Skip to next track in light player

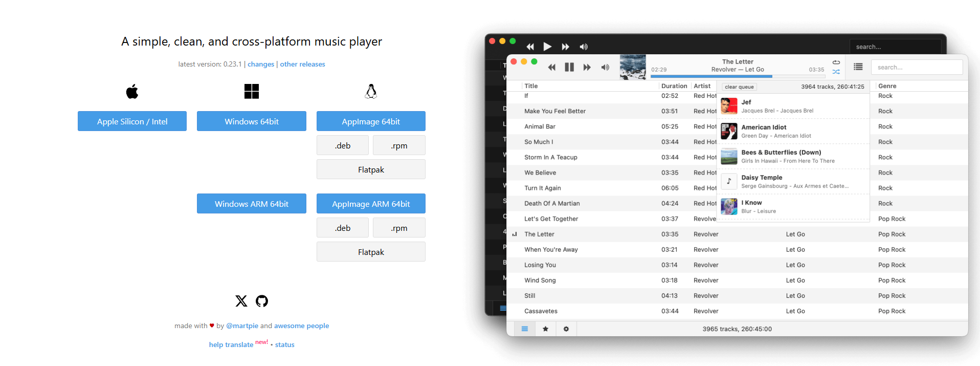[x=587, y=68]
